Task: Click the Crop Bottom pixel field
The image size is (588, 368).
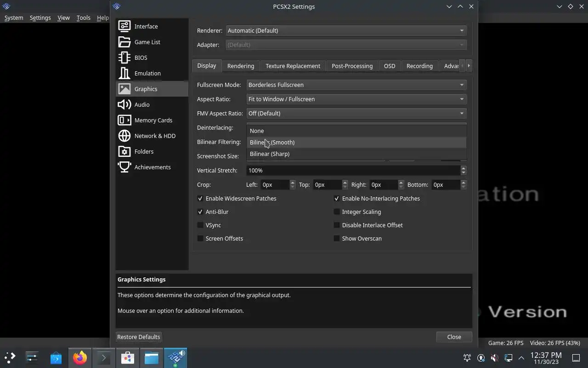Action: pyautogui.click(x=446, y=184)
